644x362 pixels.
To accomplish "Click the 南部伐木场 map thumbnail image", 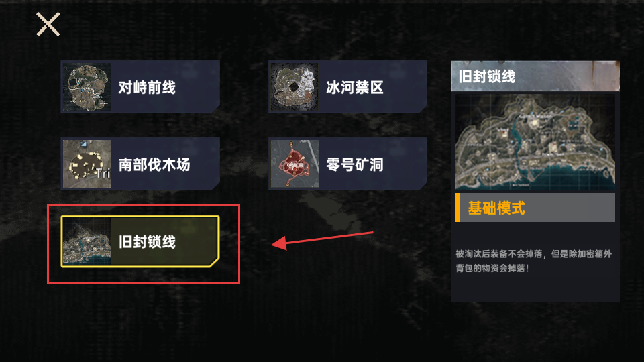I will point(87,164).
